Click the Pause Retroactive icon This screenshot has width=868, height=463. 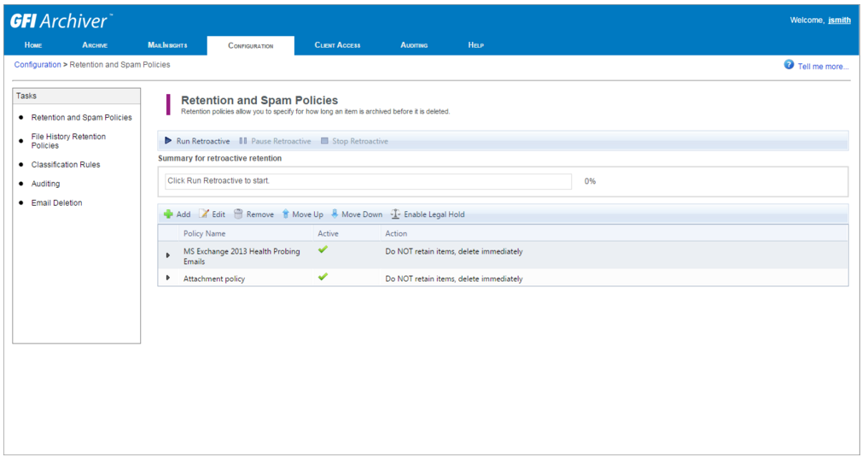tap(243, 141)
